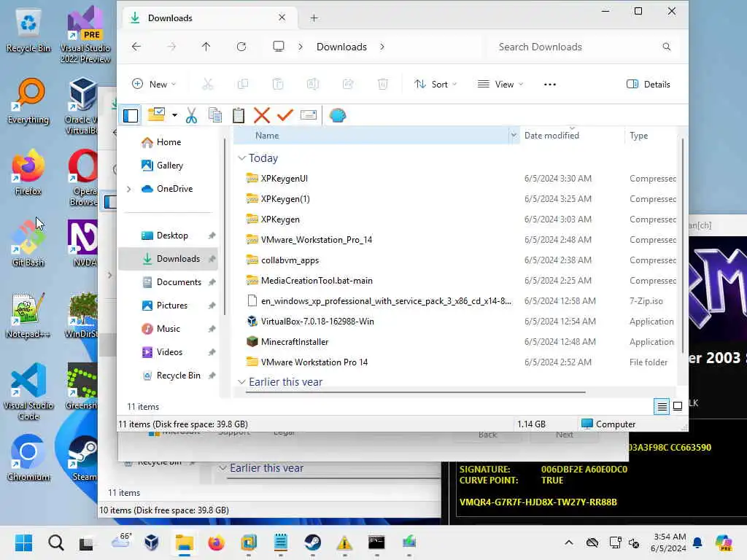The image size is (747, 560).
Task: Open the New dropdown menu
Action: point(154,85)
